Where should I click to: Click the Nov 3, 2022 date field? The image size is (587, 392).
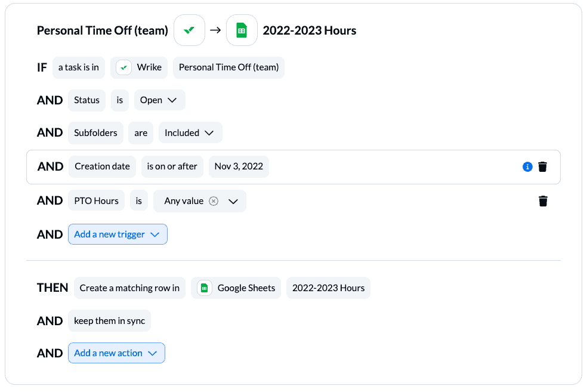239,166
